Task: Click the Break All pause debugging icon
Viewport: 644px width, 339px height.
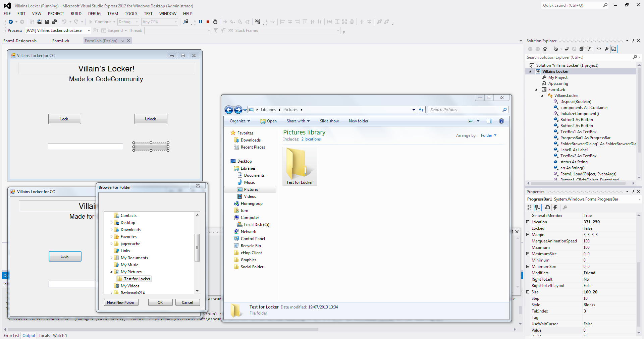Action: click(x=201, y=22)
